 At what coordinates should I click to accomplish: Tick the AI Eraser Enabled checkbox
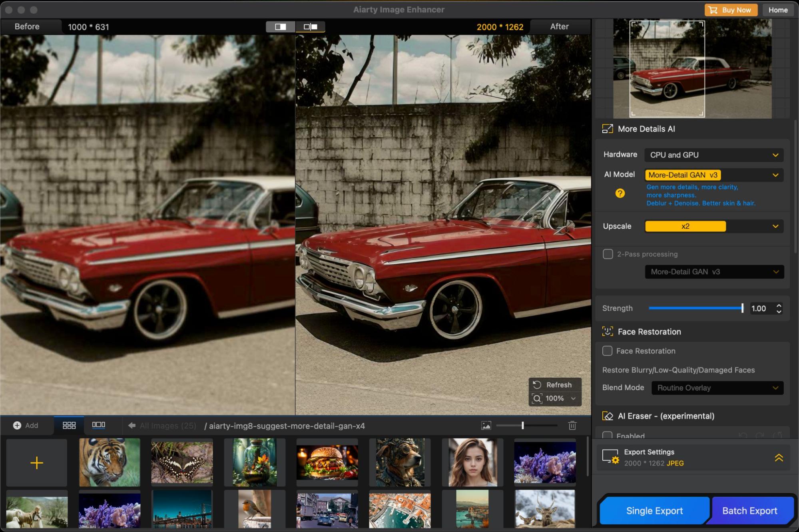(607, 435)
